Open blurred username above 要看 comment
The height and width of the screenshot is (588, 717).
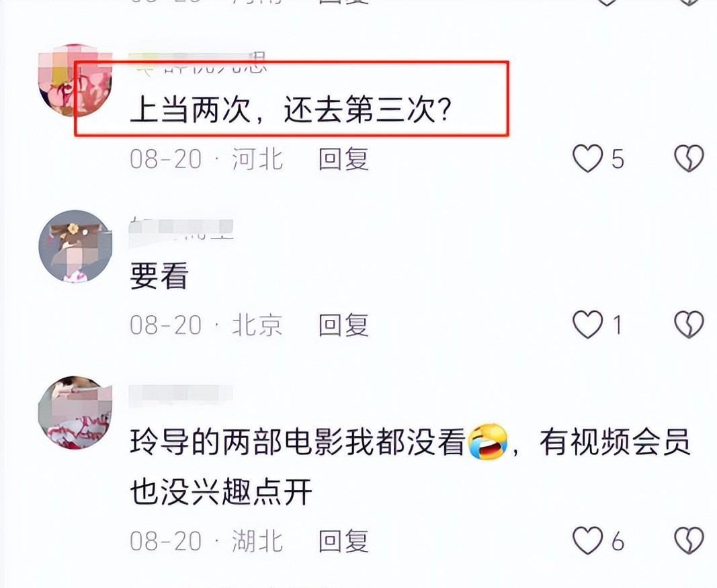181,229
